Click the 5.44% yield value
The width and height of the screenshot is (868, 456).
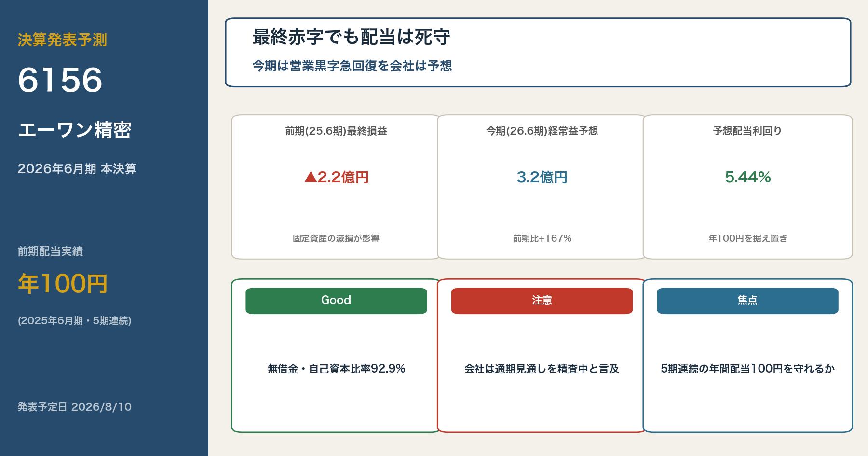[x=748, y=177]
